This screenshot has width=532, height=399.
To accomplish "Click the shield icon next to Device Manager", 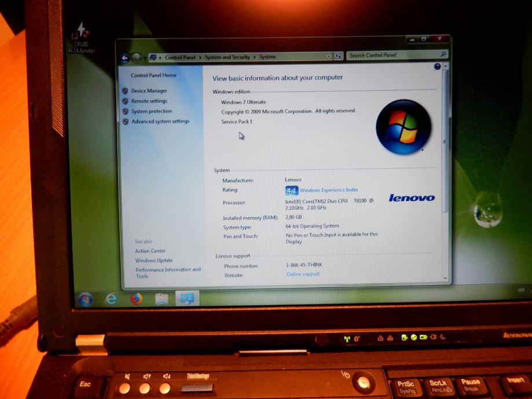I will (125, 91).
